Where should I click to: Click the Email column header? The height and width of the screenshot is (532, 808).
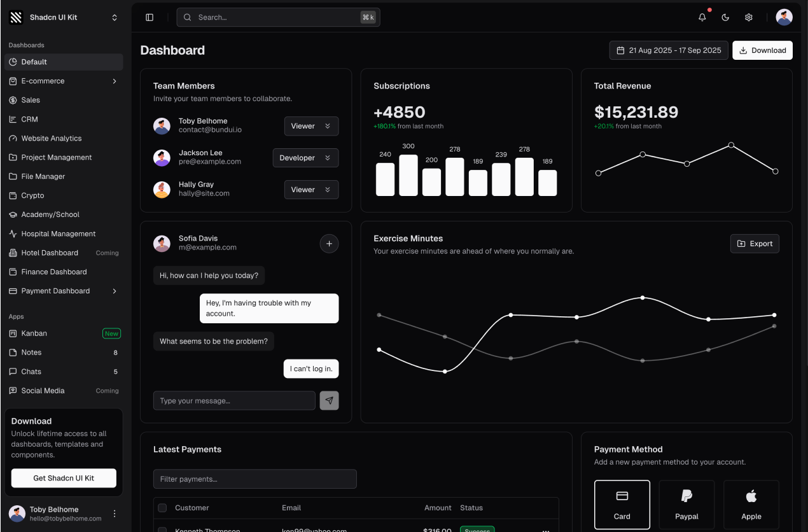pyautogui.click(x=291, y=508)
